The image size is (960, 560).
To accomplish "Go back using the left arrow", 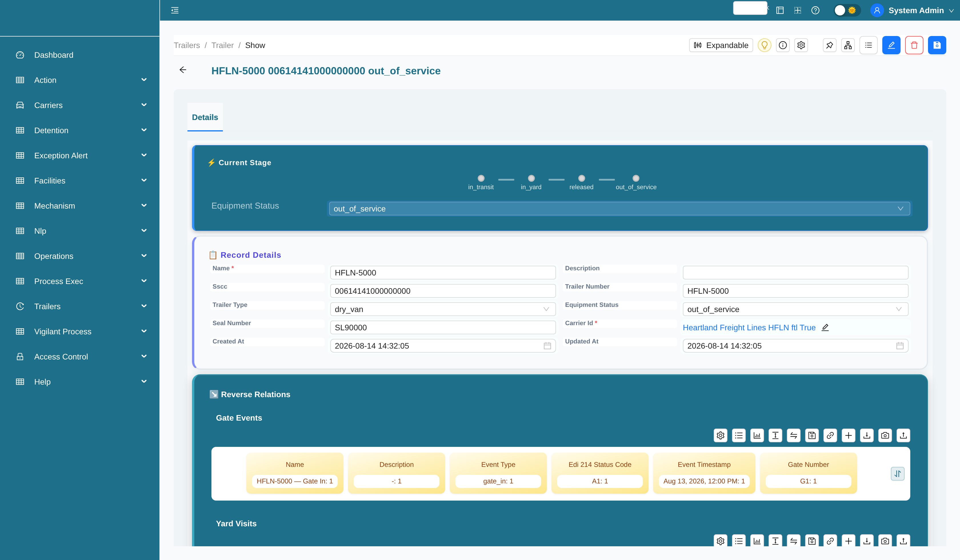I will [x=183, y=70].
